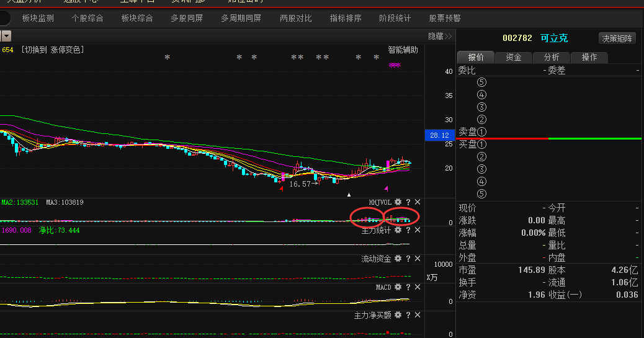Open 多周期同屏 from the toolbar
This screenshot has height=338, width=644.
pyautogui.click(x=241, y=19)
